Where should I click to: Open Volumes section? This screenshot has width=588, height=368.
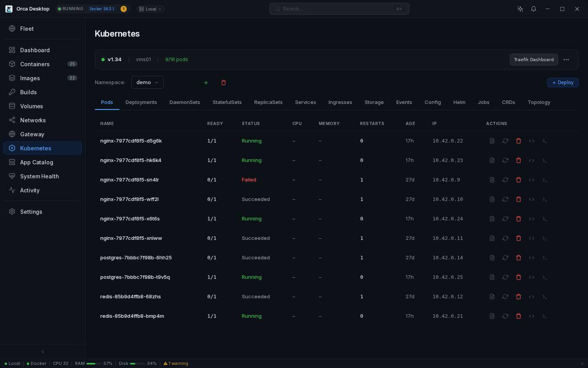coord(42,106)
